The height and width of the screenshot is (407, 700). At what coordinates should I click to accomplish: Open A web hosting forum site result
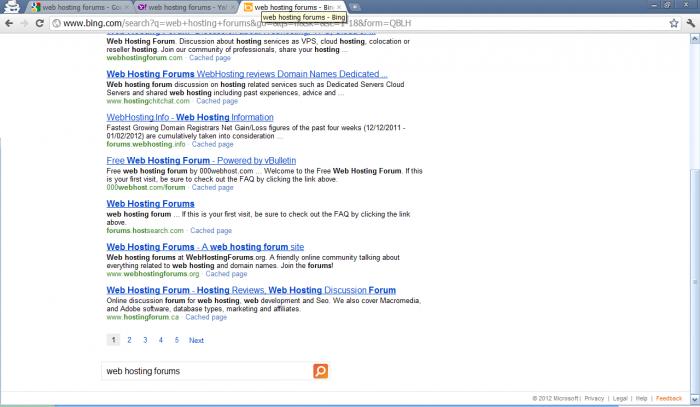coord(205,247)
